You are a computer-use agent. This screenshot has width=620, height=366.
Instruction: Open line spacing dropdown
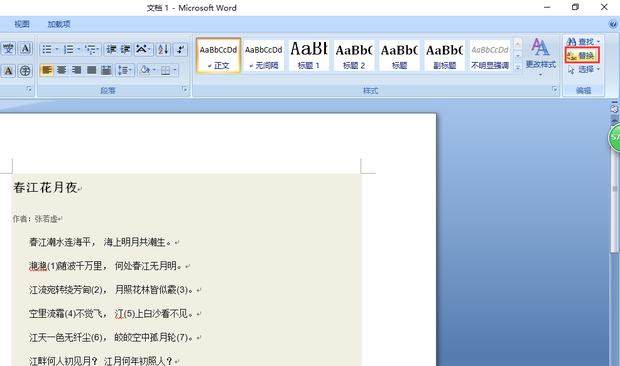pyautogui.click(x=125, y=70)
